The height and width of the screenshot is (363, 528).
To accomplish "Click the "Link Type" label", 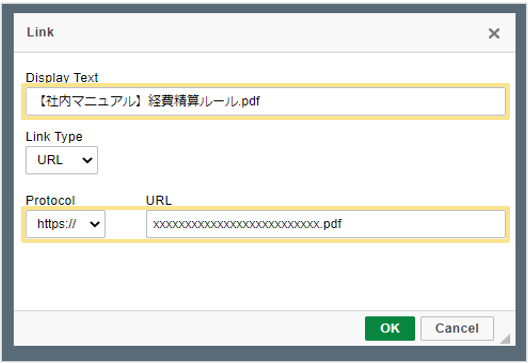I will tap(54, 136).
